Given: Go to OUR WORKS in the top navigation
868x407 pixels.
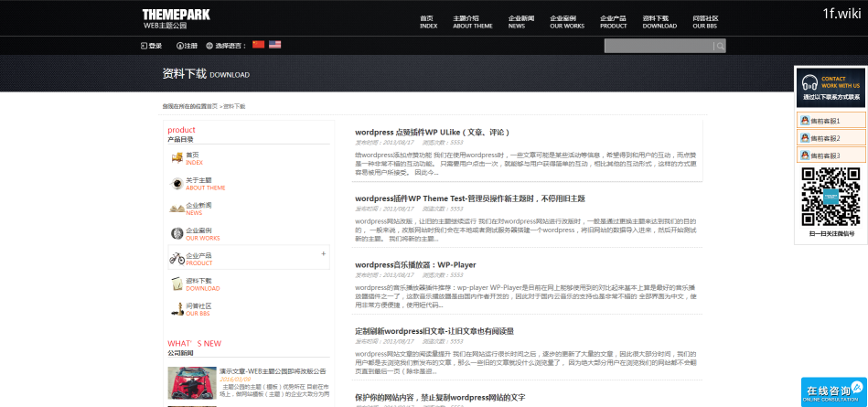Looking at the screenshot, I should [567, 22].
